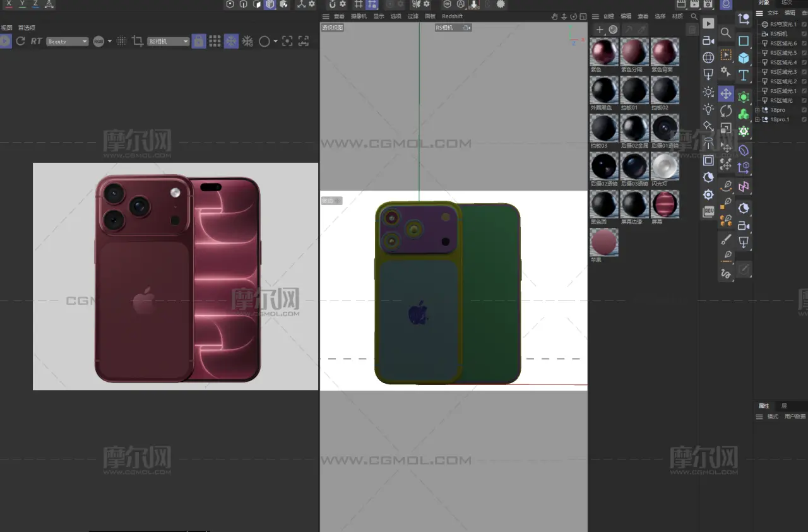The height and width of the screenshot is (532, 808).
Task: Open the 过滤 viewport menu
Action: coord(413,16)
